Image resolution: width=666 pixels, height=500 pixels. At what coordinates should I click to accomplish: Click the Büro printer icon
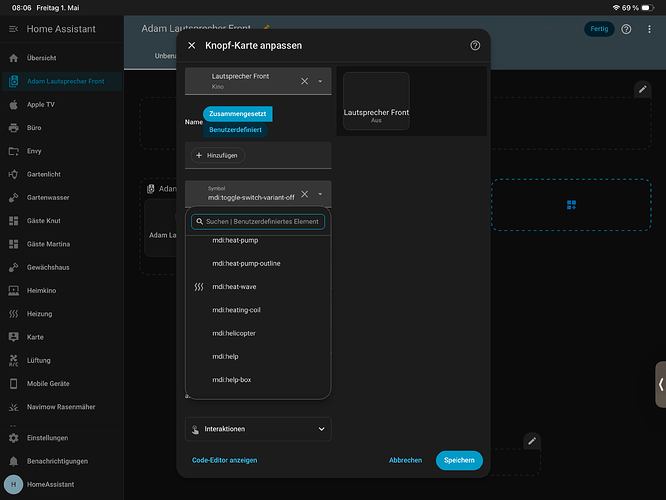click(x=14, y=128)
